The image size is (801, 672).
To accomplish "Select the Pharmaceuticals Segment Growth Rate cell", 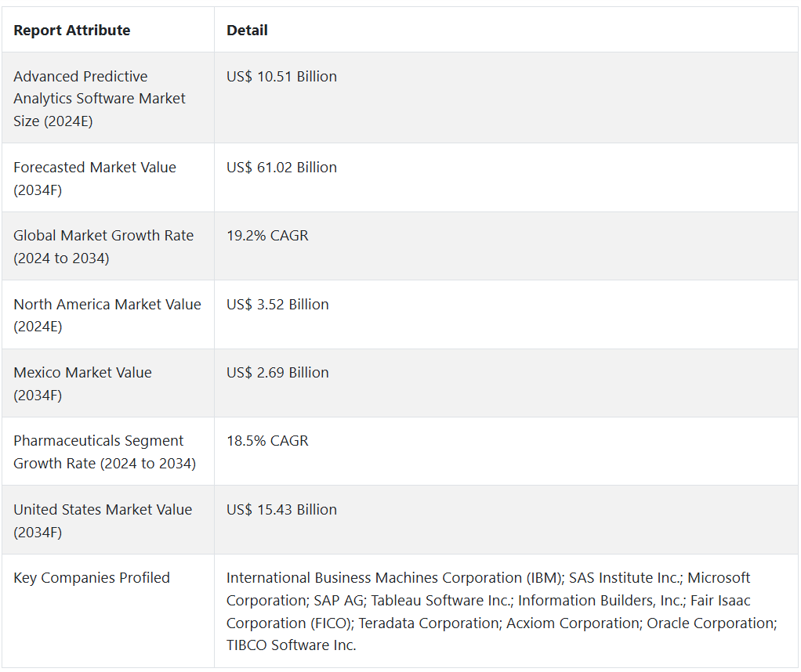I will pyautogui.click(x=104, y=452).
